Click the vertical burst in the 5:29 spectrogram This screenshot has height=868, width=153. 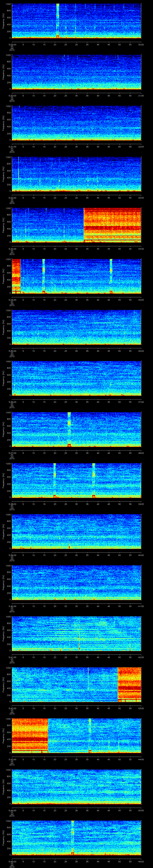[x=58, y=20]
